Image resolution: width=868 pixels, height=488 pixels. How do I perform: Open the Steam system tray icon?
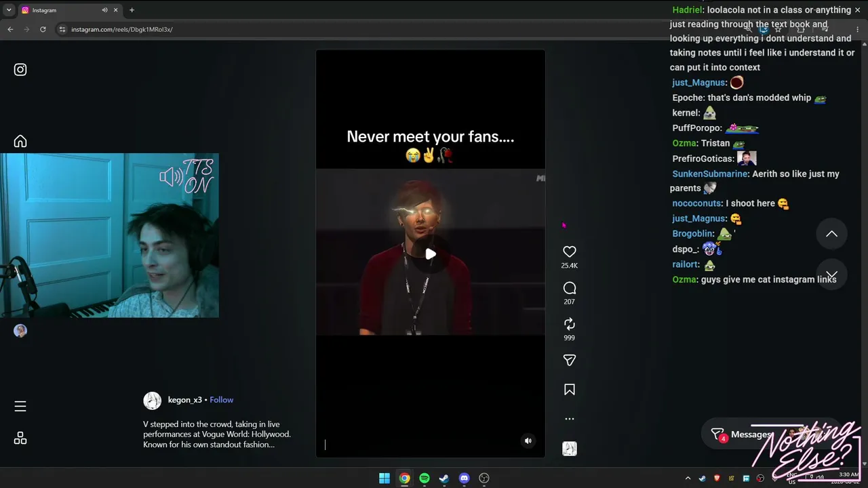point(703,479)
